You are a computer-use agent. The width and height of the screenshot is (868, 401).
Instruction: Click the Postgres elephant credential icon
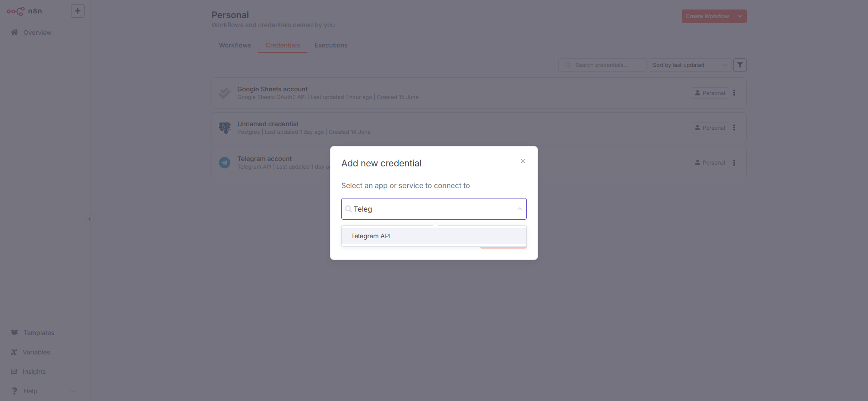pyautogui.click(x=225, y=127)
